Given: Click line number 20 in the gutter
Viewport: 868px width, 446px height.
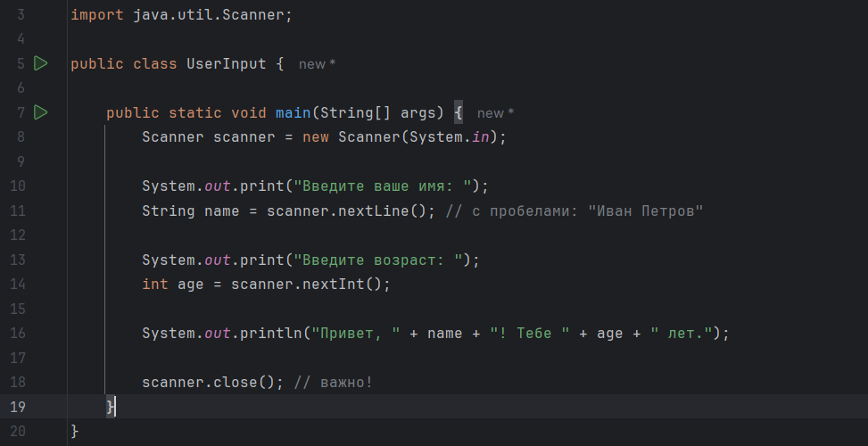Looking at the screenshot, I should coord(18,431).
